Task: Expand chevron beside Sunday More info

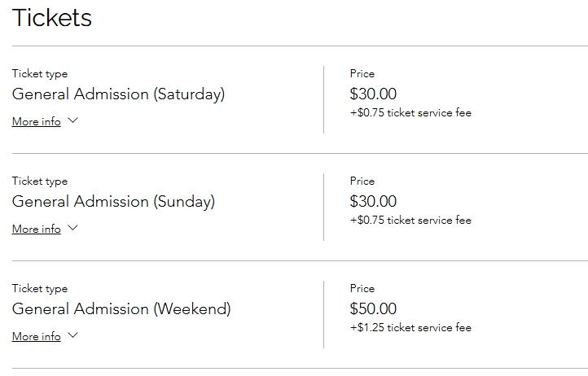Action: click(72, 228)
